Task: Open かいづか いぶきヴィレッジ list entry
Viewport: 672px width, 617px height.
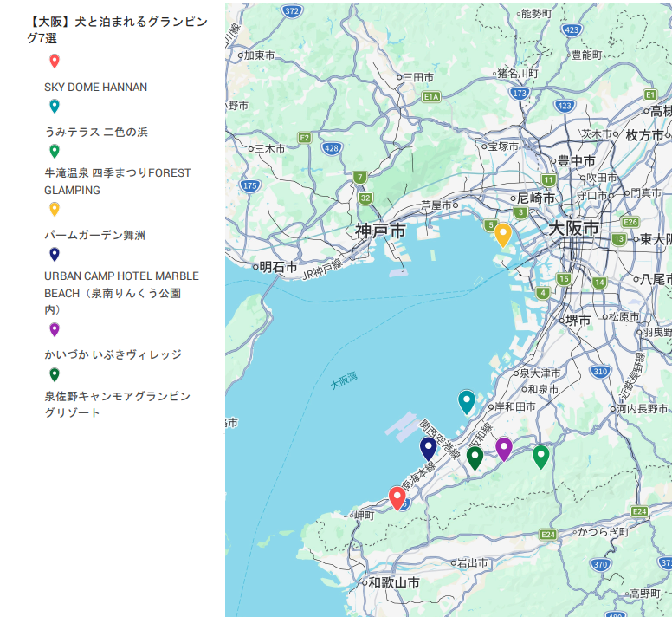Action: [113, 354]
